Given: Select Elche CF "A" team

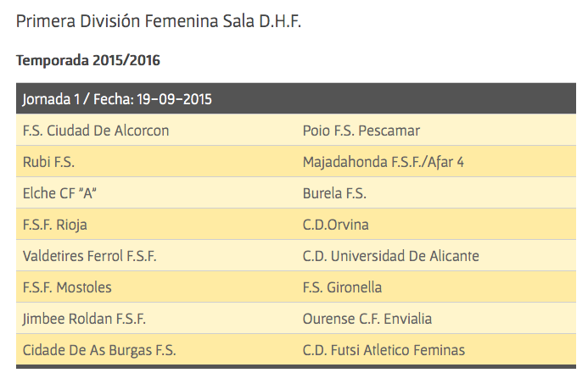Looking at the screenshot, I should pos(59,193).
